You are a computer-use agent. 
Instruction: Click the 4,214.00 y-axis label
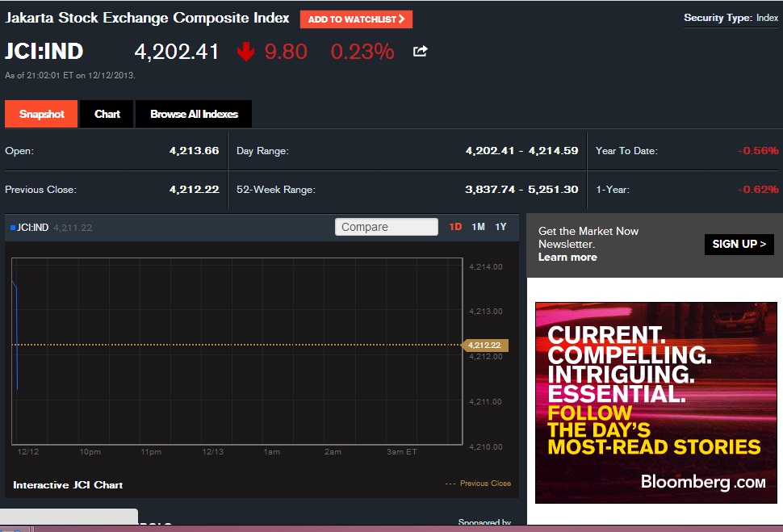486,267
